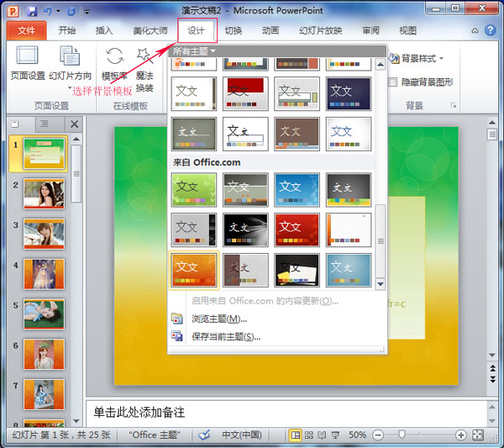504x448 pixels.
Task: Switch to the Insert (插入) tab
Action: (x=104, y=30)
